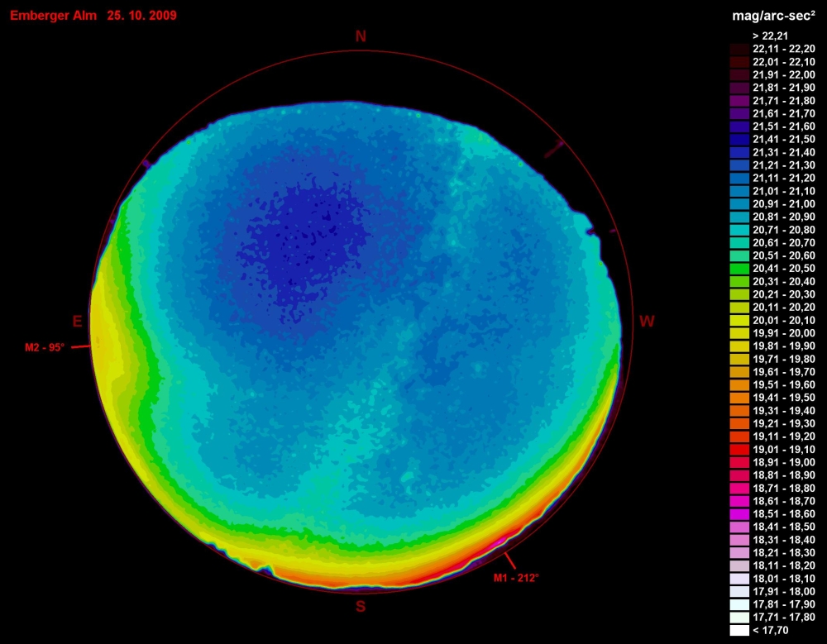This screenshot has width=827, height=644.
Task: Click the 25. 10. 2009 date text
Action: tap(141, 16)
